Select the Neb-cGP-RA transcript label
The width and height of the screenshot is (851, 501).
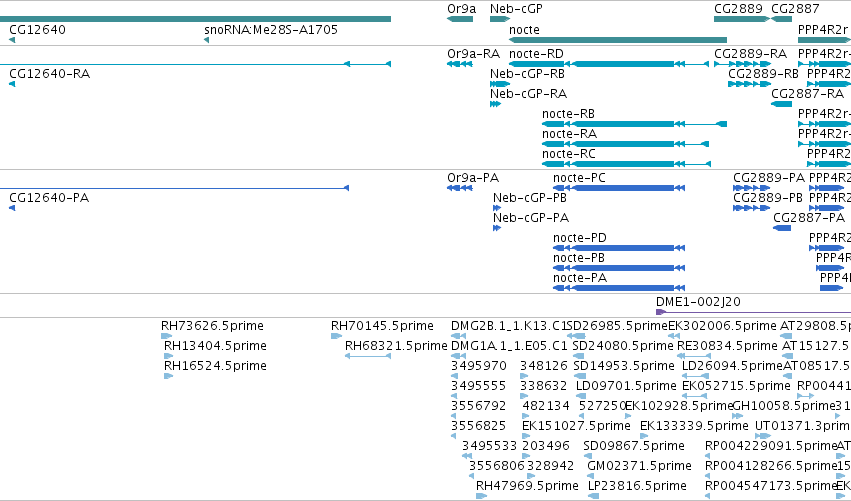click(x=528, y=94)
